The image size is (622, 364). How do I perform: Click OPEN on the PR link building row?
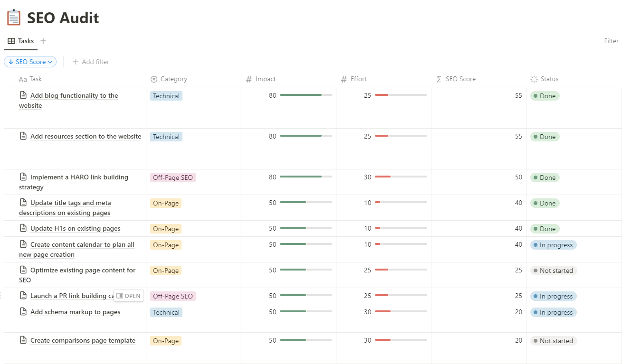click(128, 296)
